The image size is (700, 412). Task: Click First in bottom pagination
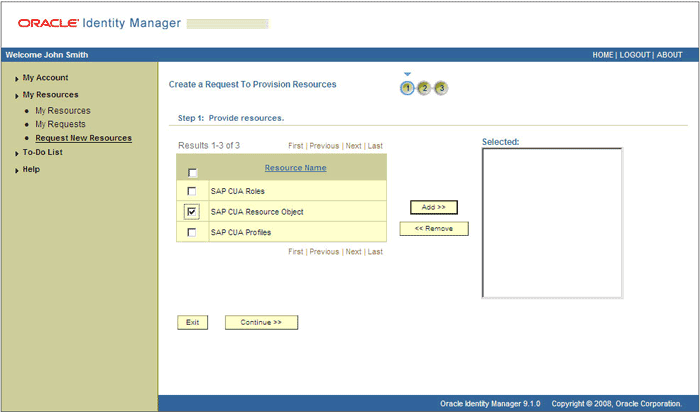click(296, 252)
